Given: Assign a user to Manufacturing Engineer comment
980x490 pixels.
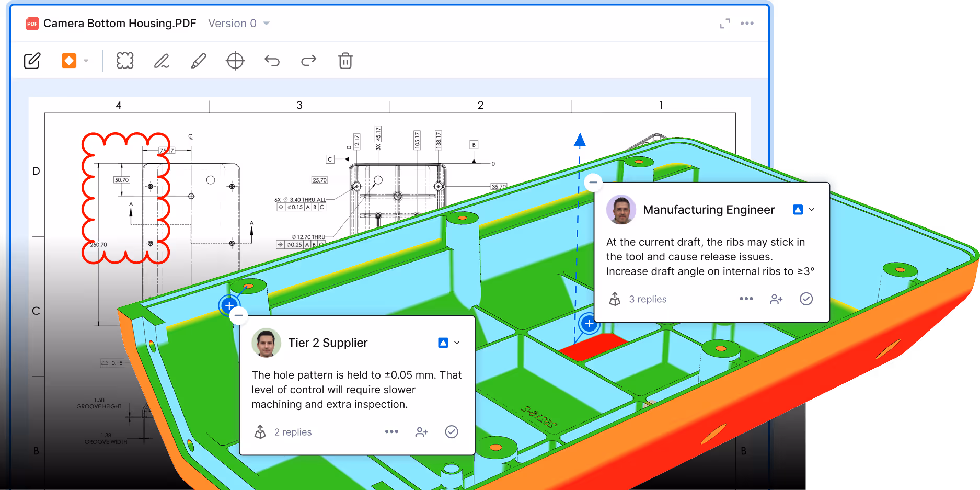Looking at the screenshot, I should pos(777,299).
